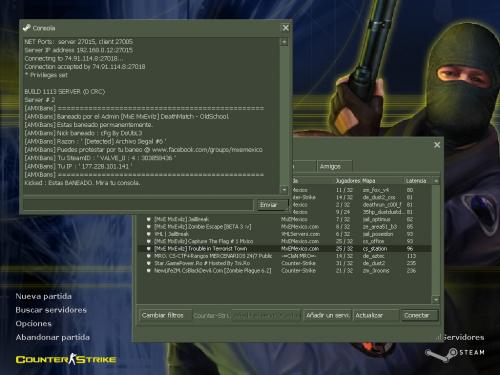Click the console scrollbar down arrow
The width and height of the screenshot is (500, 375).
pyautogui.click(x=284, y=190)
